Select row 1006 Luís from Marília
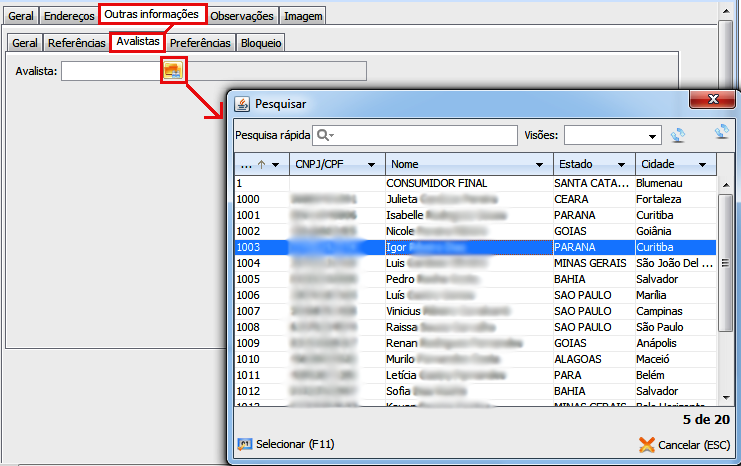 click(475, 295)
